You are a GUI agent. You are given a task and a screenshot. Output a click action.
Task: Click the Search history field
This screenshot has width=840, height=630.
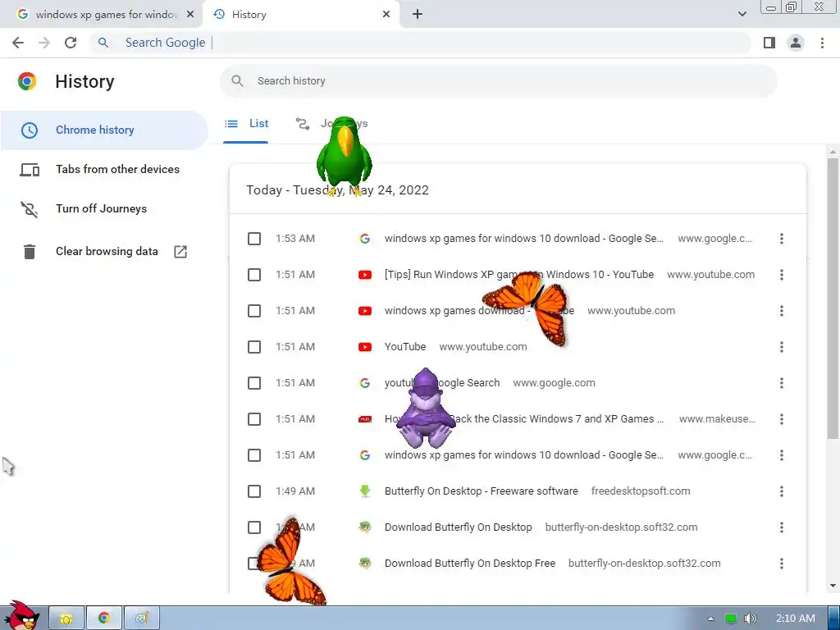(498, 81)
